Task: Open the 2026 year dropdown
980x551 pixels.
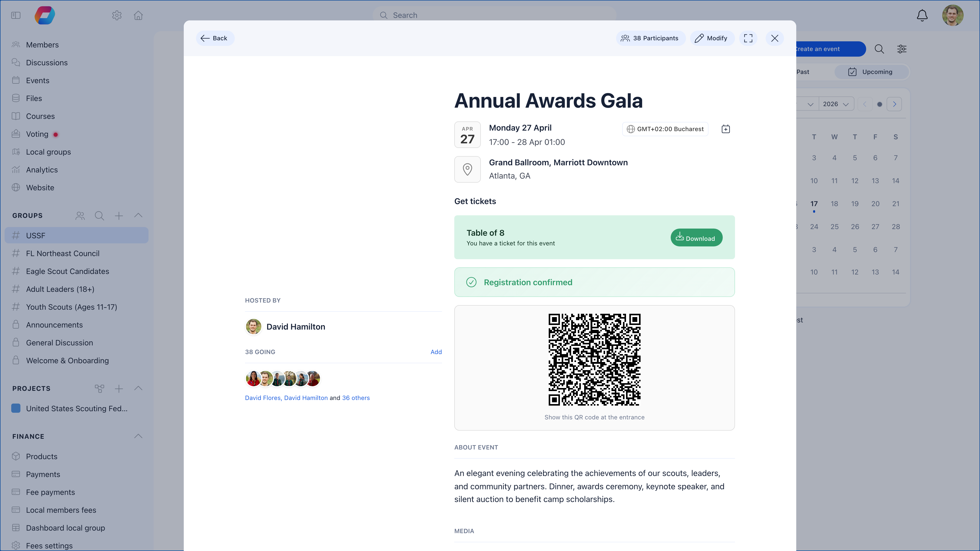Action: (x=836, y=103)
